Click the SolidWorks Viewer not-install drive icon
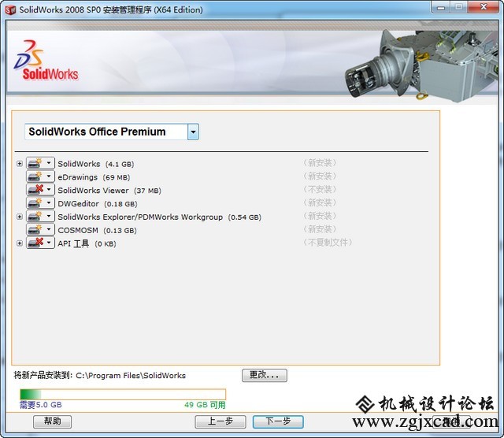 (x=35, y=190)
